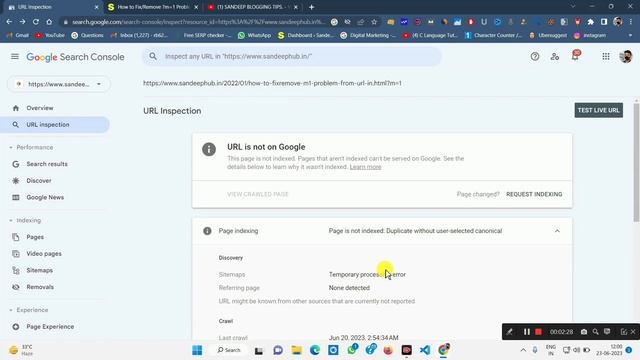Click the Google Search Console logo
This screenshot has width=640, height=360.
(76, 57)
